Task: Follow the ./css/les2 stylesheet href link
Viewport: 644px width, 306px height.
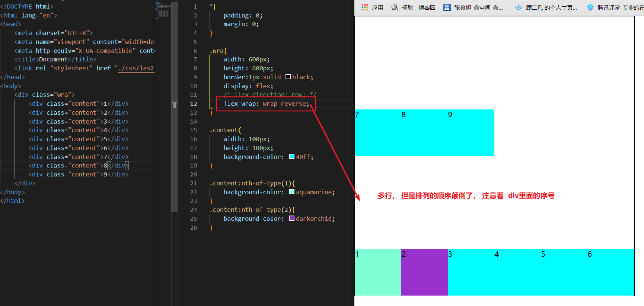Action: pos(136,68)
